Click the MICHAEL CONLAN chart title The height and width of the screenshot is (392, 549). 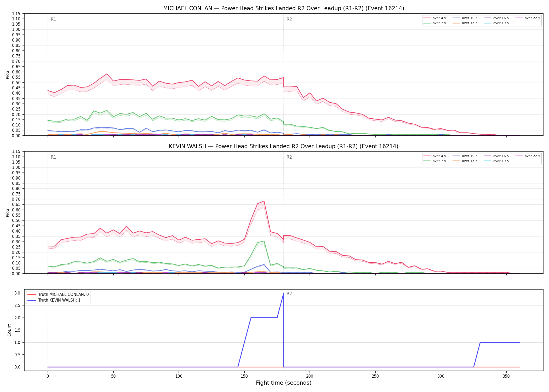pos(284,8)
